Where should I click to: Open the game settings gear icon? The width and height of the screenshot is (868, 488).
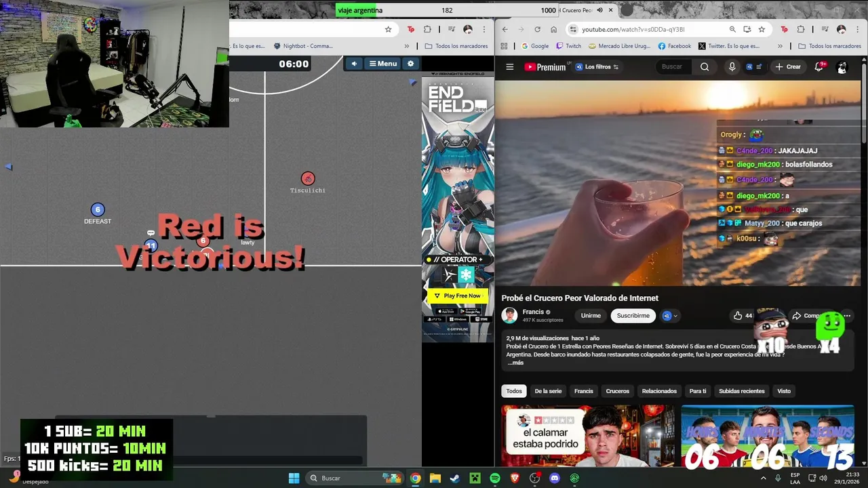[x=410, y=63]
